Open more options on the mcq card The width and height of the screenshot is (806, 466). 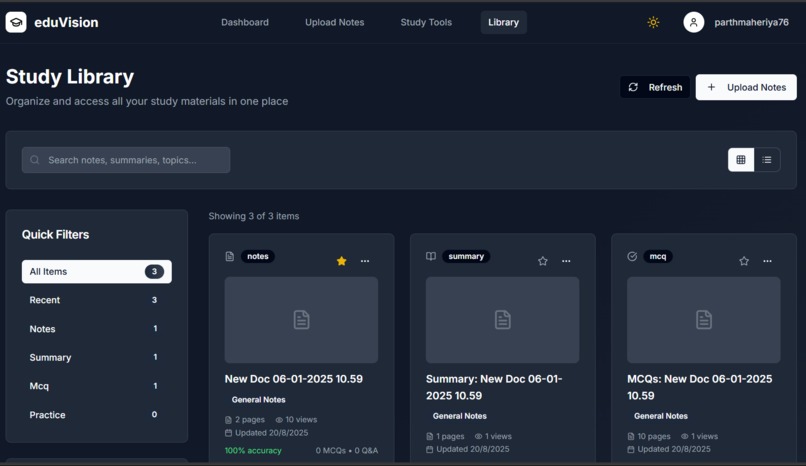(767, 261)
